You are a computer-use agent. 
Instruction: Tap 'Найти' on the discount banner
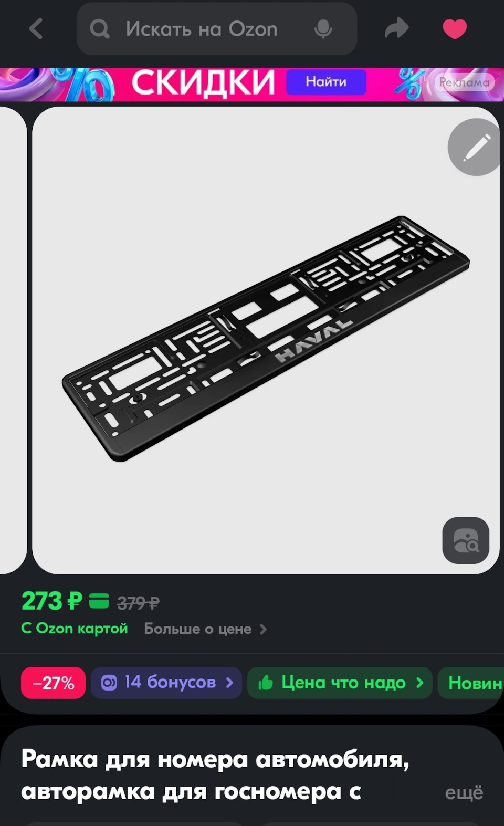tap(326, 82)
